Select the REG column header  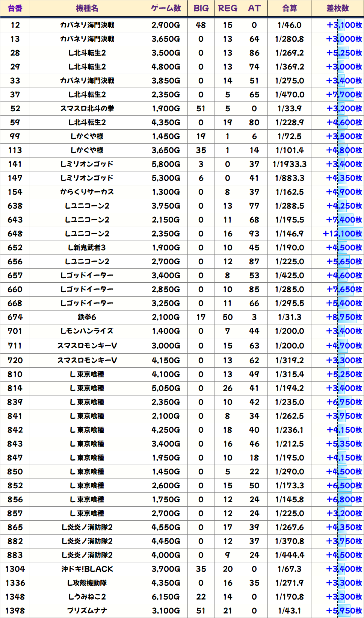pyautogui.click(x=228, y=8)
